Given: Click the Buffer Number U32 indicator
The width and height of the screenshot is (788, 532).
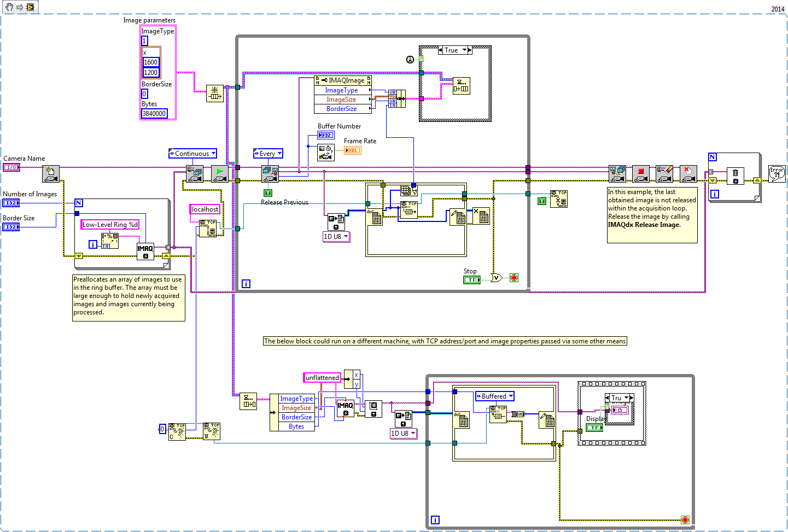Looking at the screenshot, I should tap(326, 135).
